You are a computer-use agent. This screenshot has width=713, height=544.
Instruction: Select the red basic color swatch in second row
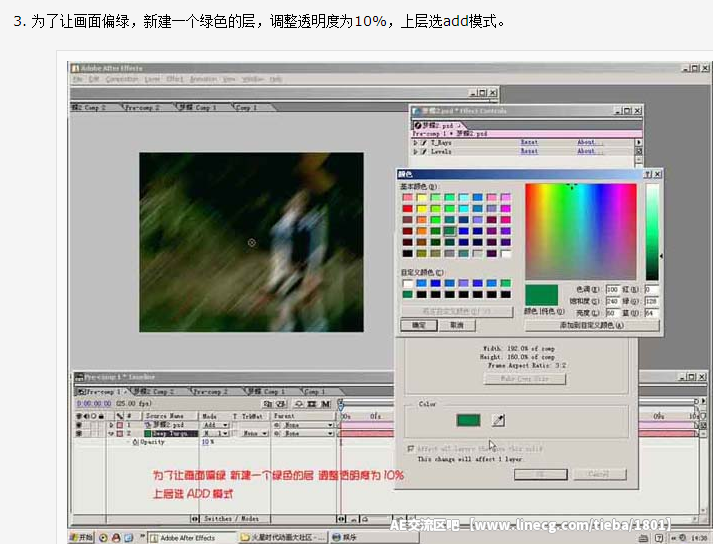[407, 209]
